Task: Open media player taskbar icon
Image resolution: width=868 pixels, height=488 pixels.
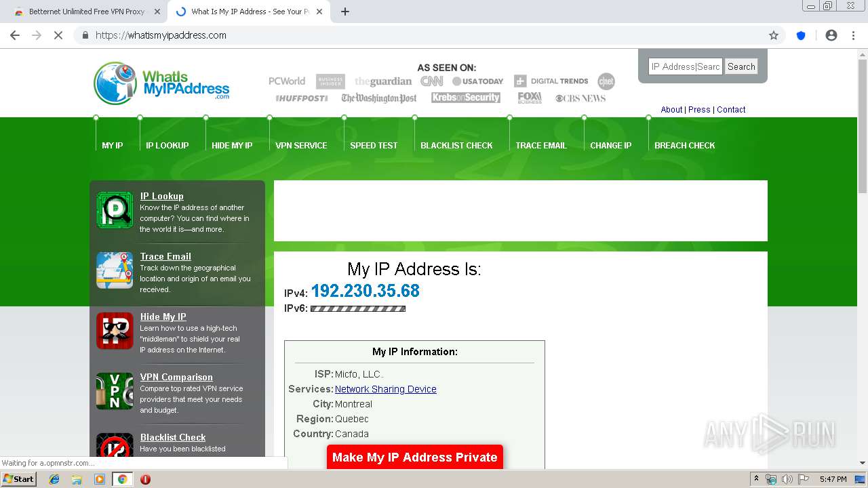Action: click(100, 479)
